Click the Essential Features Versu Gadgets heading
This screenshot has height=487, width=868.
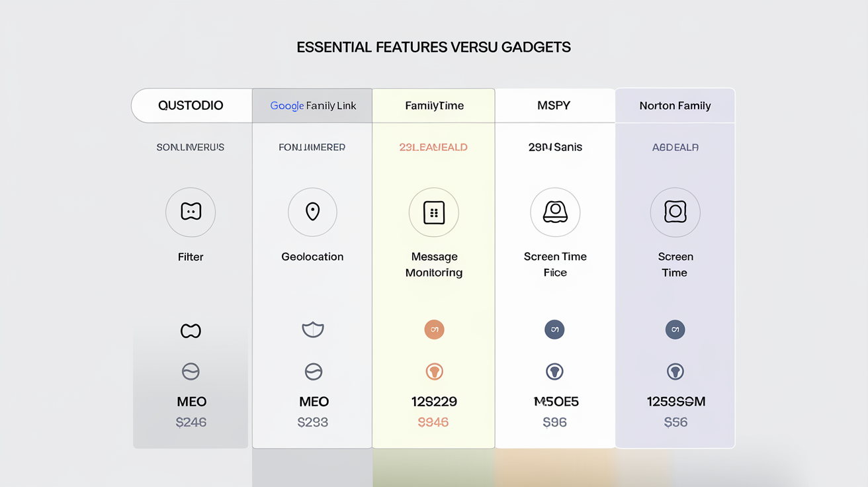(x=433, y=47)
